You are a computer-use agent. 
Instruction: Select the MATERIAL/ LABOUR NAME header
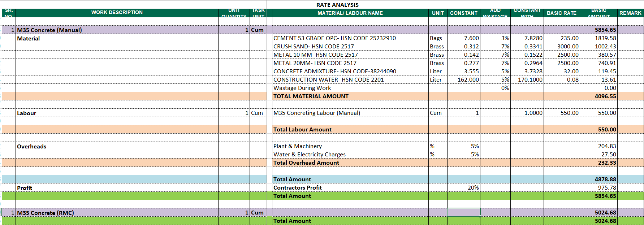[x=350, y=13]
